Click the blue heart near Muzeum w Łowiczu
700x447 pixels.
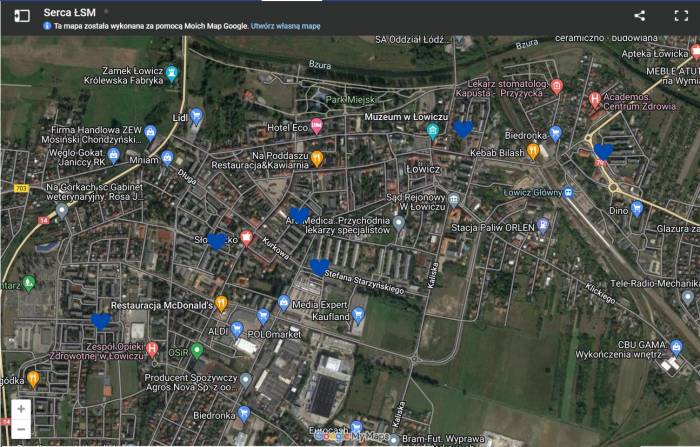point(463,129)
